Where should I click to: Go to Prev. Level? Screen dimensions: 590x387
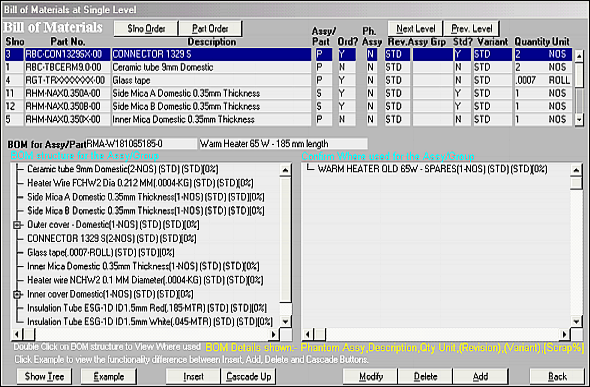471,29
